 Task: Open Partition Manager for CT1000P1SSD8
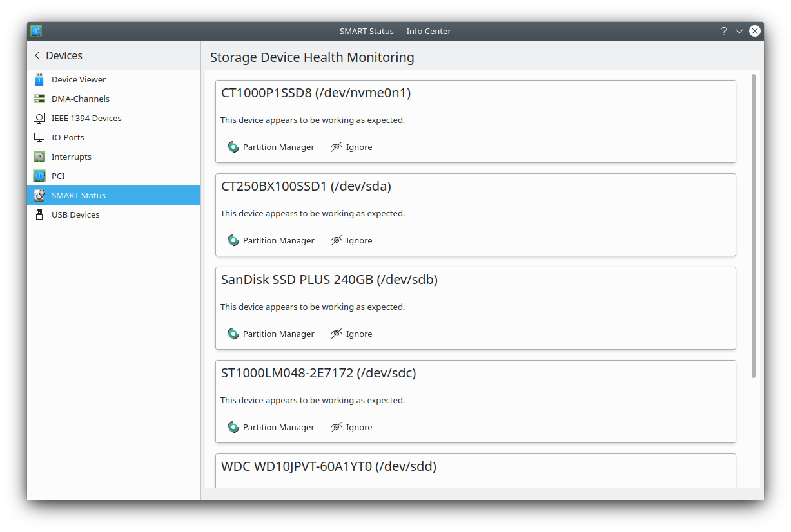pyautogui.click(x=271, y=147)
